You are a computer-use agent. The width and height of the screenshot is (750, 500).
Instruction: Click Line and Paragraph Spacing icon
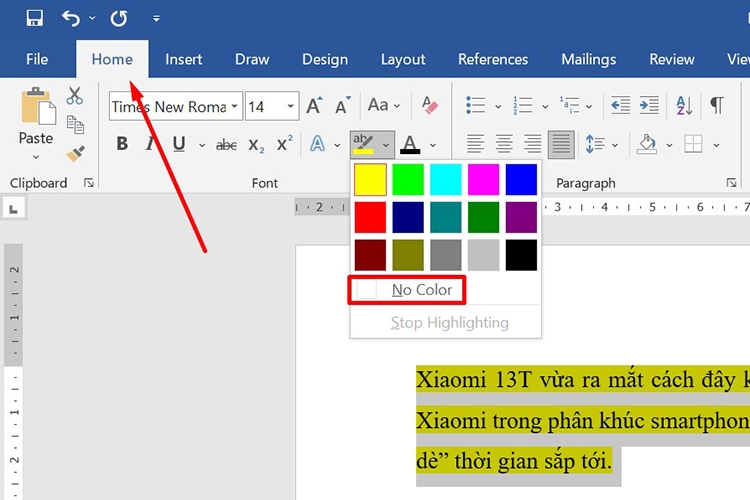595,144
